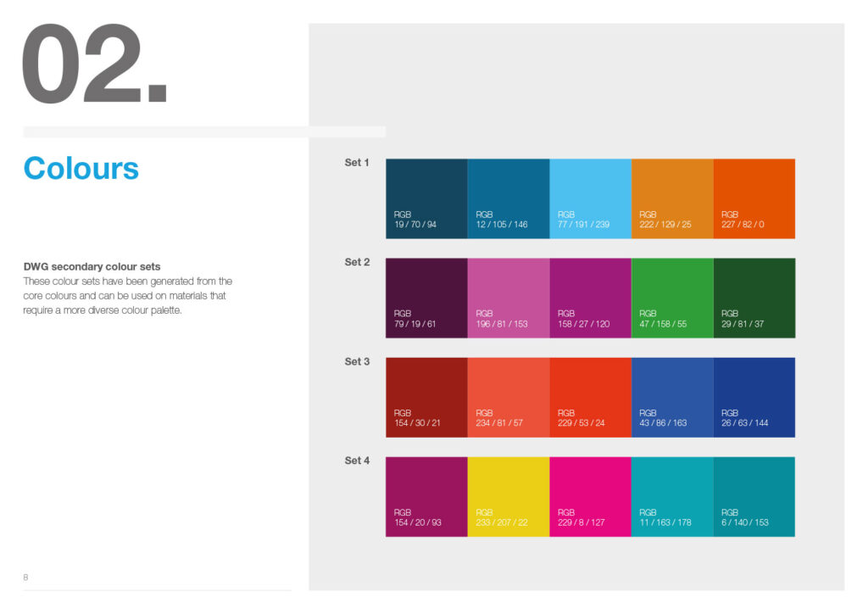Click the blue swatch RGB 43 / 86 / 163

point(672,398)
